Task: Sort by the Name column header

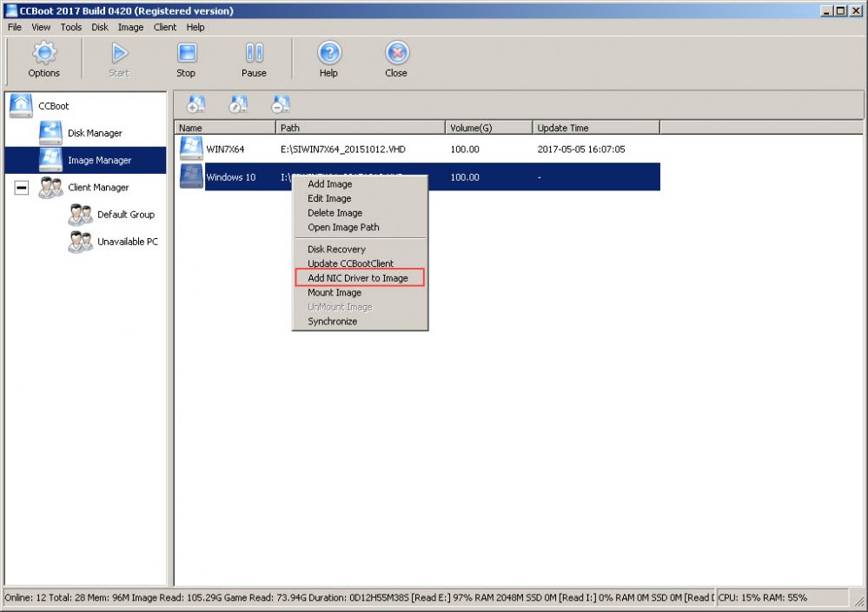Action: 225,128
